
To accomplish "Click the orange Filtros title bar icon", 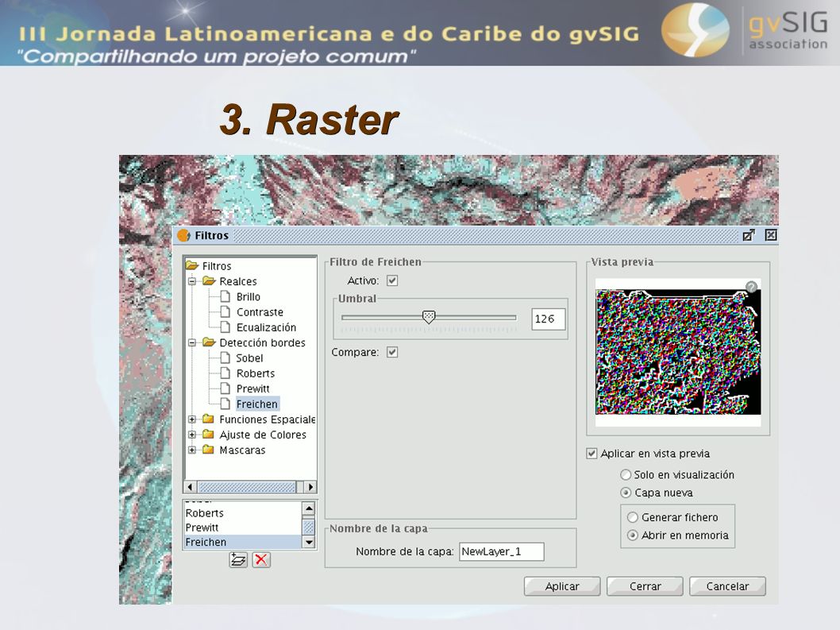I will 183,235.
